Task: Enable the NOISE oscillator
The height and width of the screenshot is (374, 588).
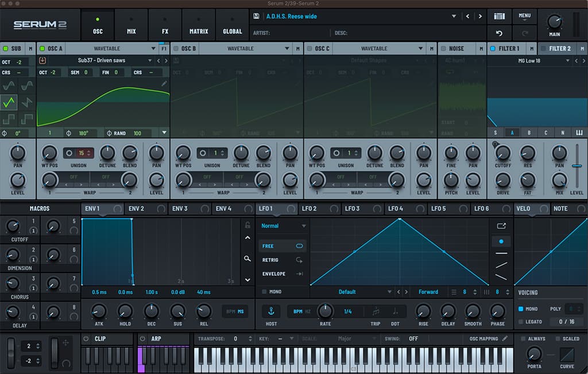Action: (x=443, y=49)
